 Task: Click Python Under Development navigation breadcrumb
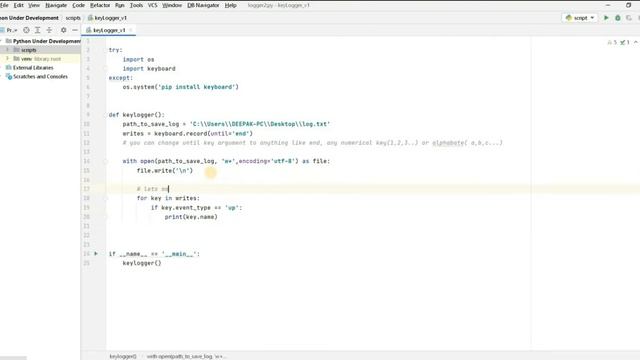29,18
